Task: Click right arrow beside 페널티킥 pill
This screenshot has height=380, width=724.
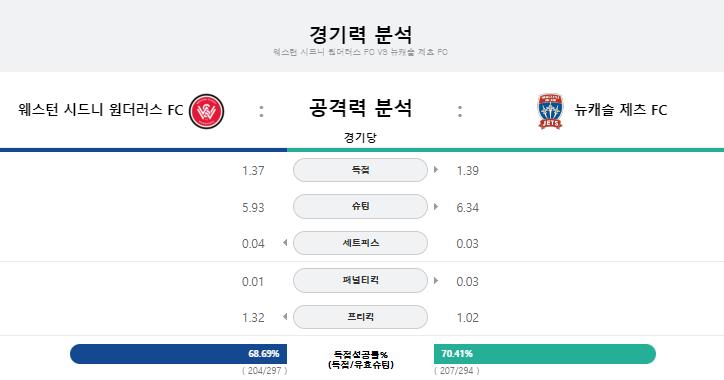Action: [x=436, y=280]
